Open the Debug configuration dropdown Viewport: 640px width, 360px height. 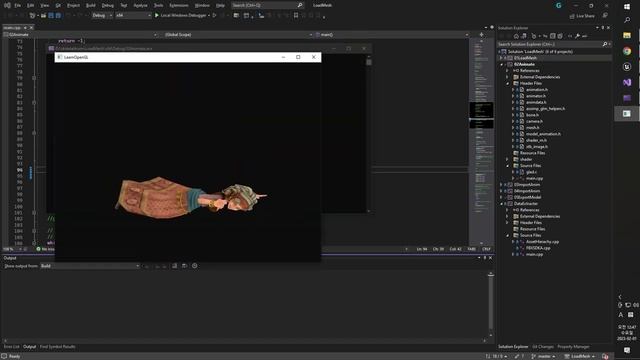(x=102, y=16)
